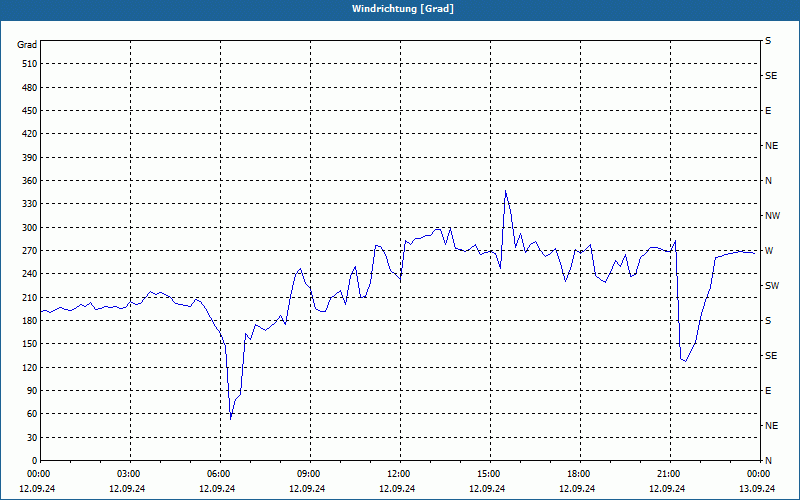Select the 90 y-axis value
800x500 pixels.
[x=31, y=391]
